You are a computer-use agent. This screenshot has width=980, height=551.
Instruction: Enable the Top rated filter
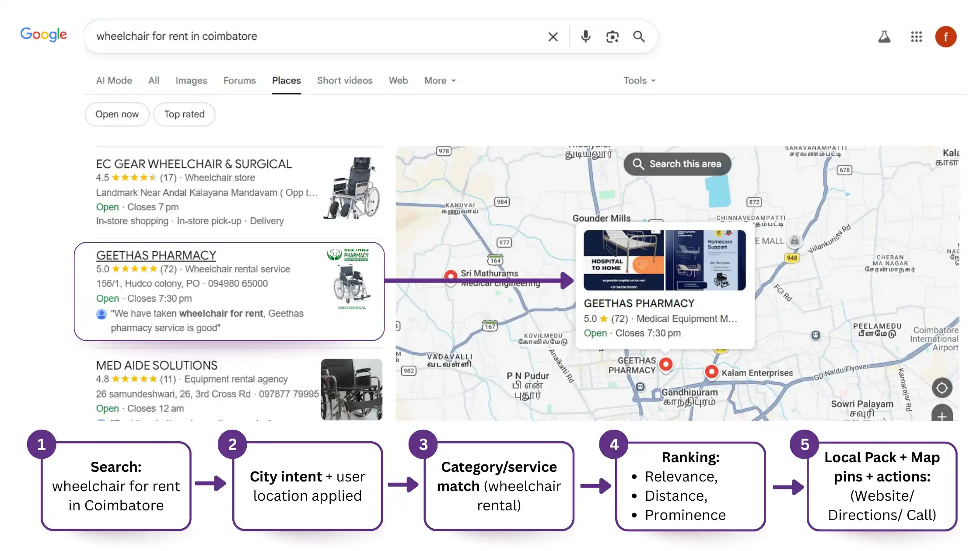[x=184, y=114]
